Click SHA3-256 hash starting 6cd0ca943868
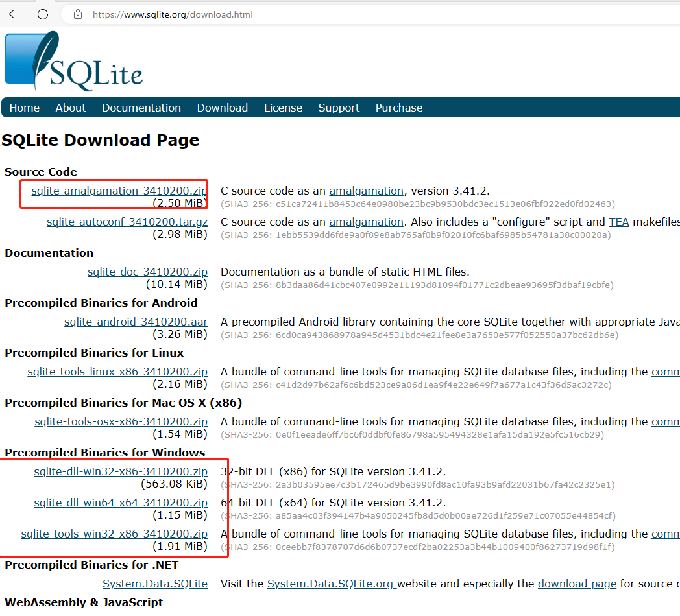The width and height of the screenshot is (680, 616). click(x=419, y=335)
